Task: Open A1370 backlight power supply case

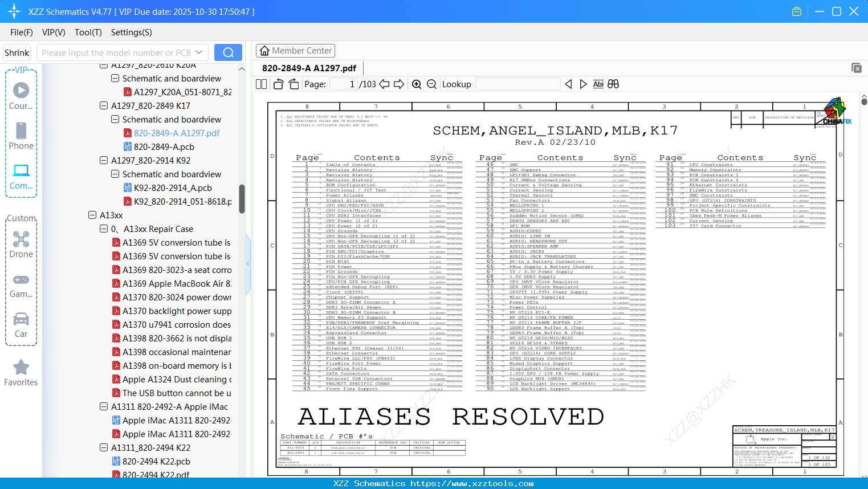Action: 177,311
